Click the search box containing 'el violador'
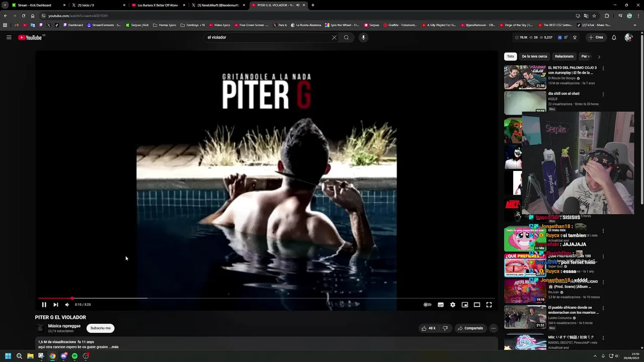 [267, 37]
